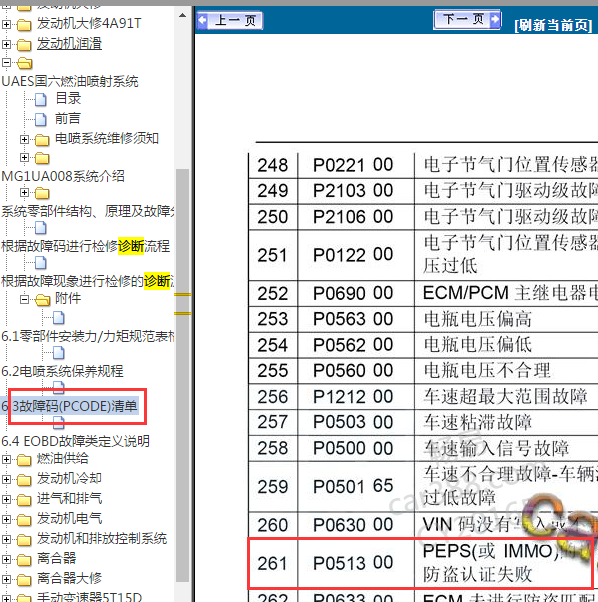Click the tree panel vertical scrollbar thumb
Screen dimensions: 598x602
tap(182, 374)
